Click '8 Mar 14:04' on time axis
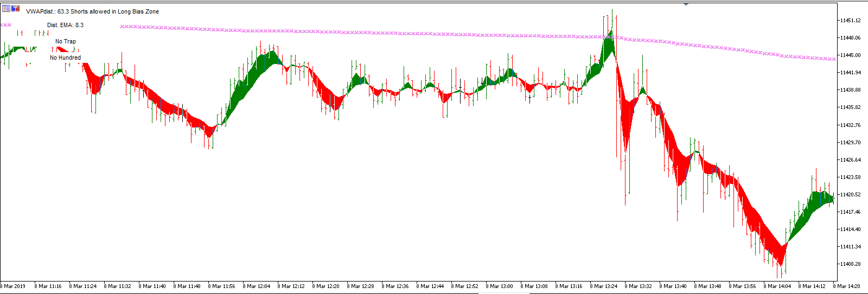 778,286
